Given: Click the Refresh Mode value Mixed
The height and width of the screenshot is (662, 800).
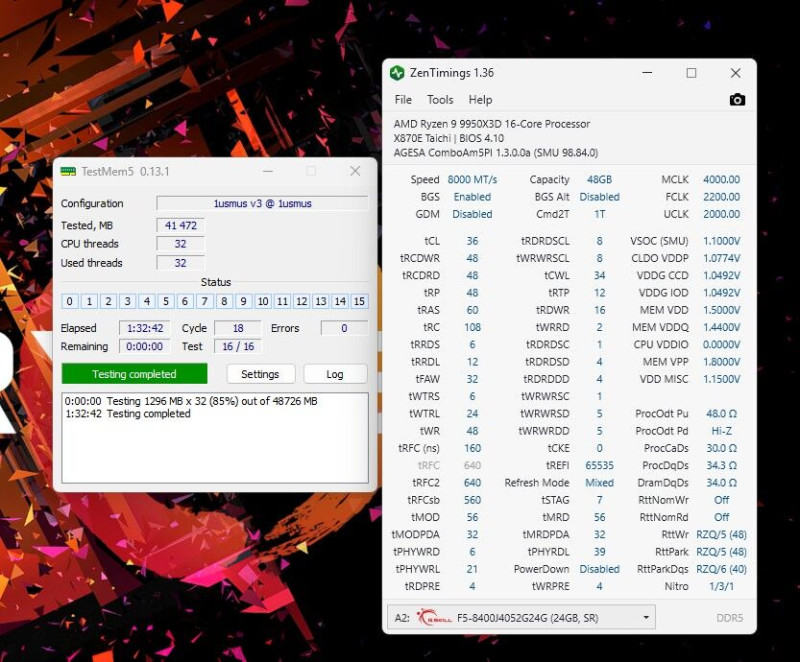Looking at the screenshot, I should pyautogui.click(x=599, y=482).
